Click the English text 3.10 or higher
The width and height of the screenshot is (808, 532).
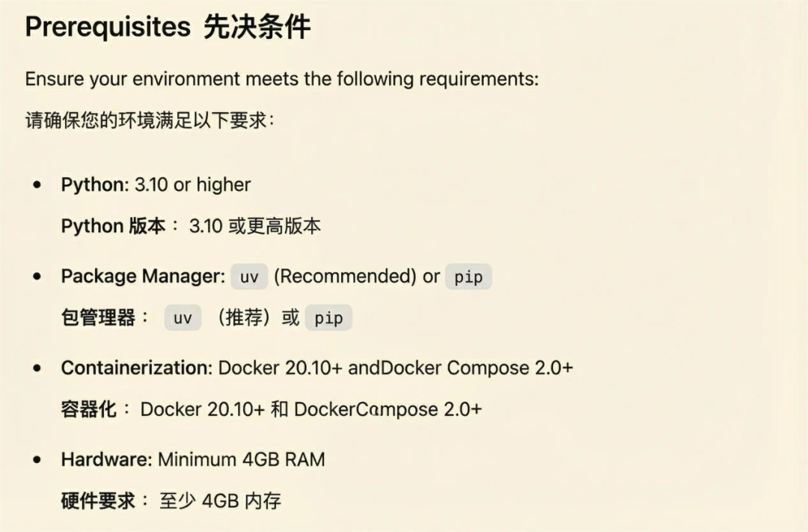pyautogui.click(x=193, y=185)
